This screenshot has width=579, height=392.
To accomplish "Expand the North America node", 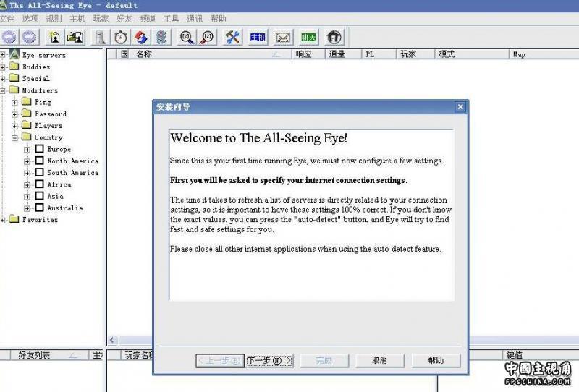I will click(x=27, y=161).
